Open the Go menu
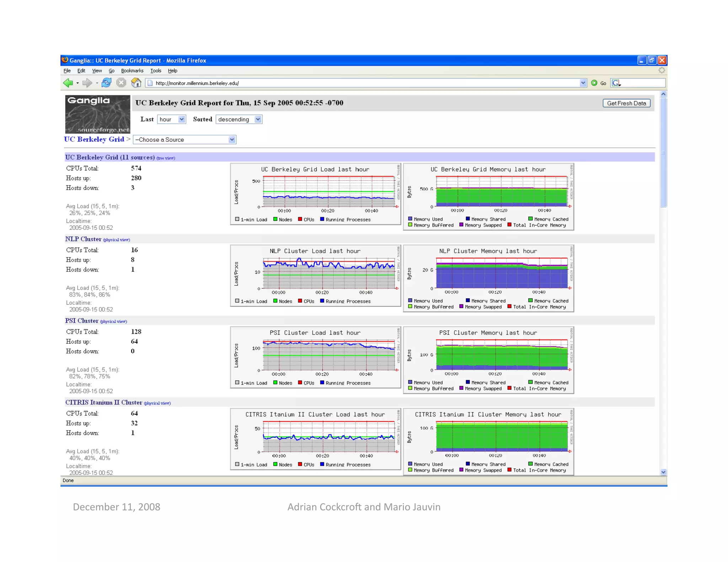Viewport: 728px width, 562px height. (111, 71)
